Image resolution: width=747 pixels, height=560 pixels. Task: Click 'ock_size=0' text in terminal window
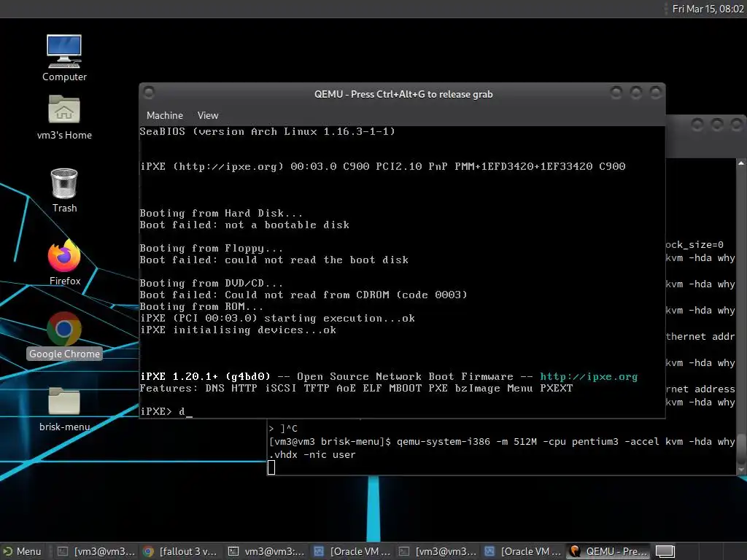694,245
